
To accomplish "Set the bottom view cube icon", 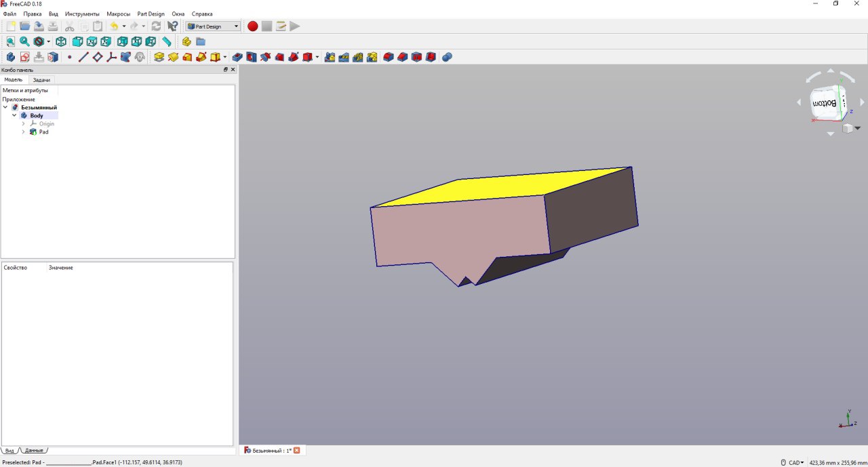I will pos(136,41).
